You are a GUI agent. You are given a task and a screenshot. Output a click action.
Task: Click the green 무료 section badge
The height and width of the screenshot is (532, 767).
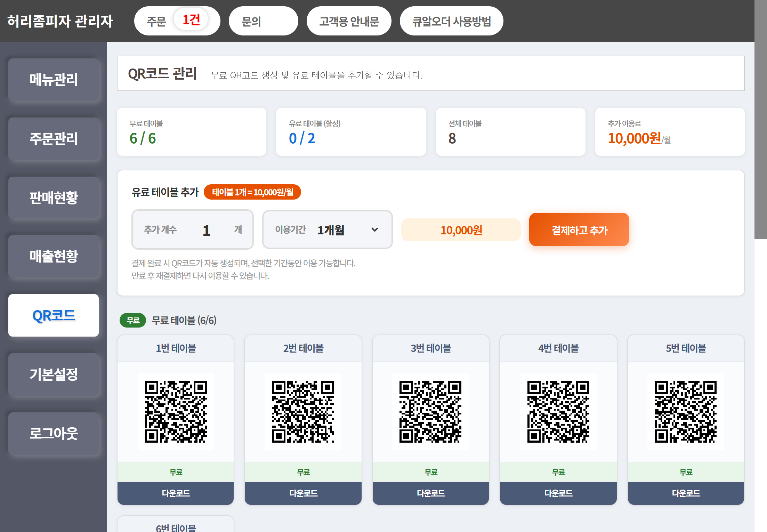pos(133,320)
